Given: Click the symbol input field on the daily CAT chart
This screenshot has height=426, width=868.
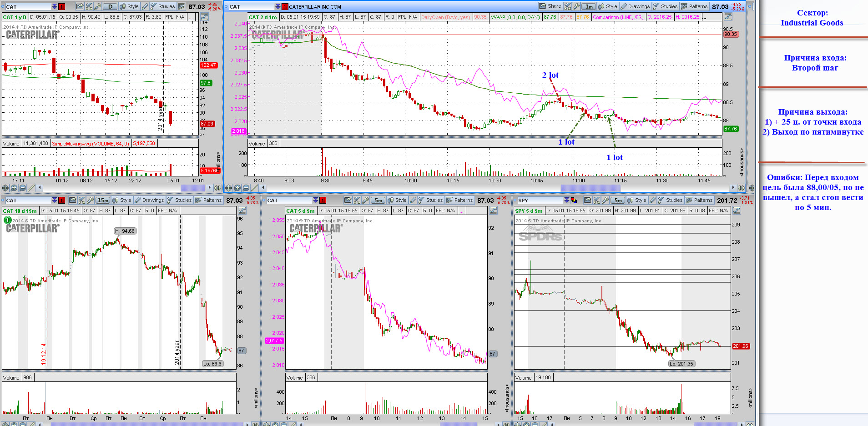Looking at the screenshot, I should coord(28,6).
